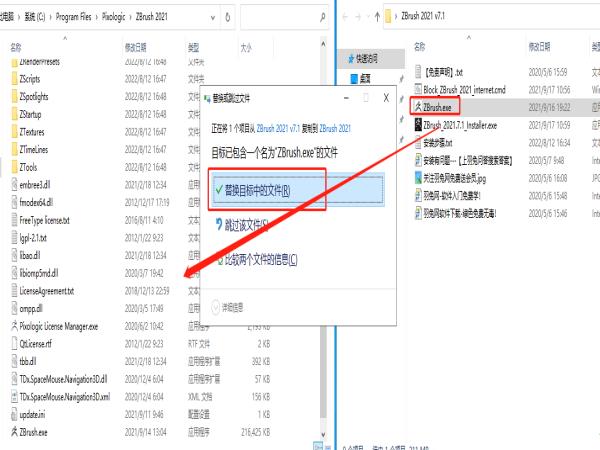Select QtLicense.rtf file
The image size is (600, 450).
(36, 344)
